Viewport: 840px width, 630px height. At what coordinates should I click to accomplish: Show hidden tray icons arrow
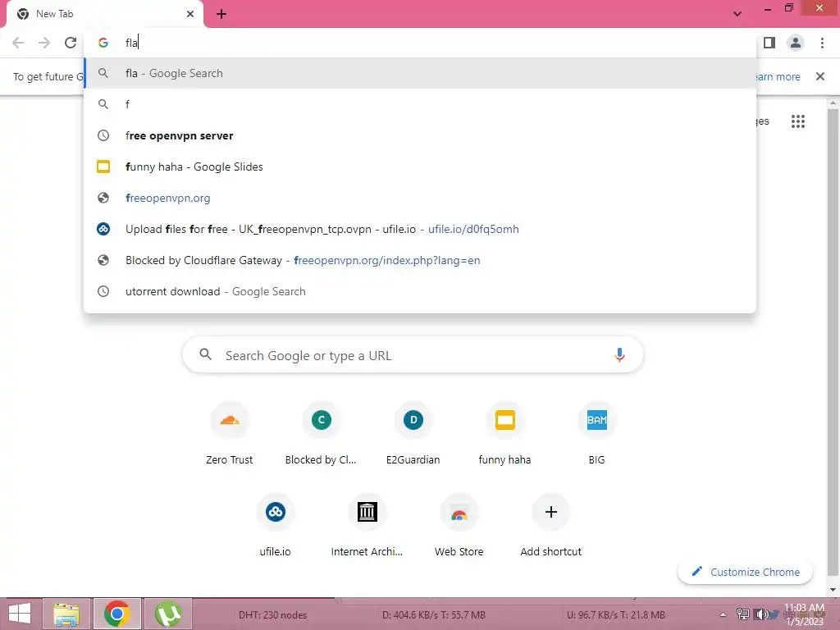723,614
